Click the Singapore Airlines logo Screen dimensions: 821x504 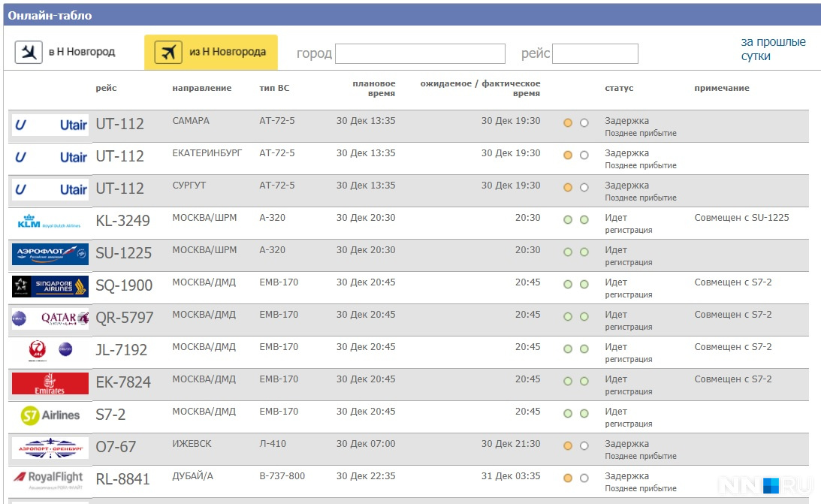(50, 286)
